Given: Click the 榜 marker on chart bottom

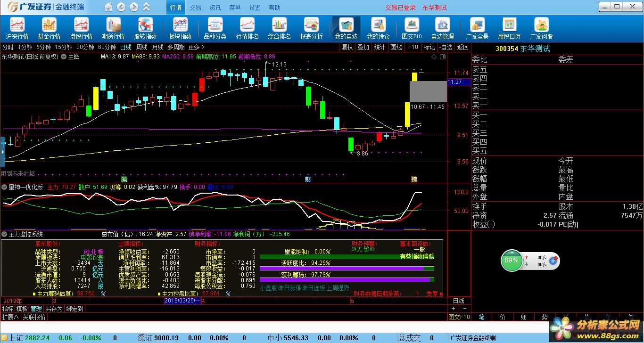Looking at the screenshot, I should 414,180.
